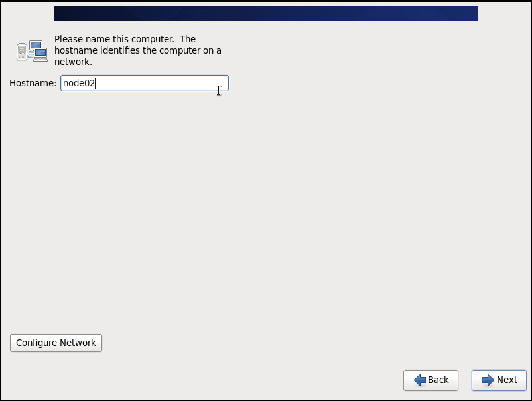This screenshot has height=401, width=532.
Task: Click the server tower in the hostname graphic
Action: [22, 52]
